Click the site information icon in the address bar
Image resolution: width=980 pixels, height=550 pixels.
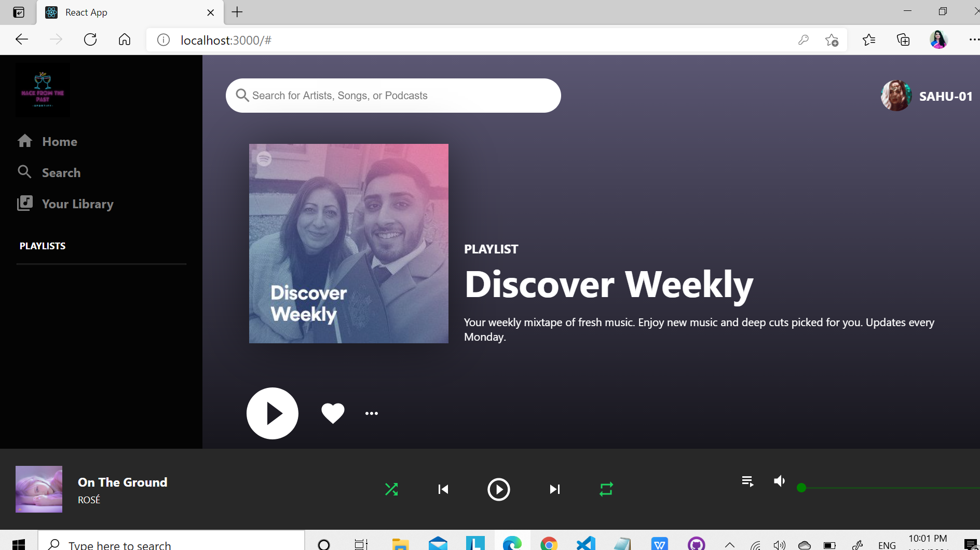[164, 40]
